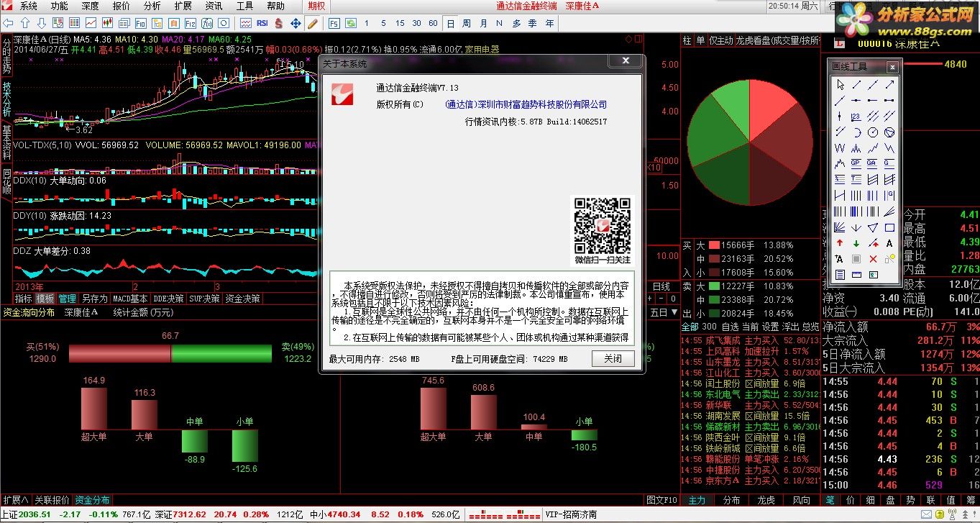The height and width of the screenshot is (523, 980).
Task: Switch to the MACD基本 tab
Action: click(x=130, y=299)
